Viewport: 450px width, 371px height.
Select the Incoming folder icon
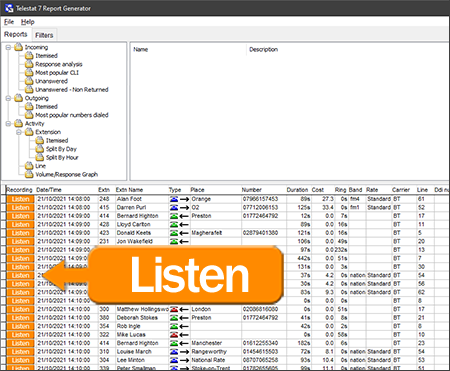pyautogui.click(x=19, y=47)
